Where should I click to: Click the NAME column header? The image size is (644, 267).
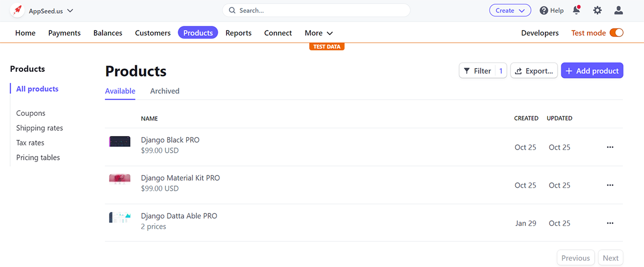point(149,118)
